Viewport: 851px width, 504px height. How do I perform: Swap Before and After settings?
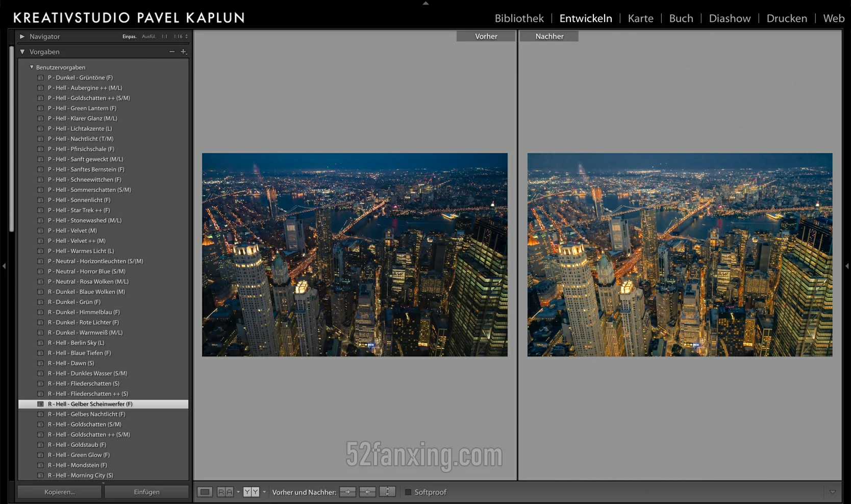point(387,492)
